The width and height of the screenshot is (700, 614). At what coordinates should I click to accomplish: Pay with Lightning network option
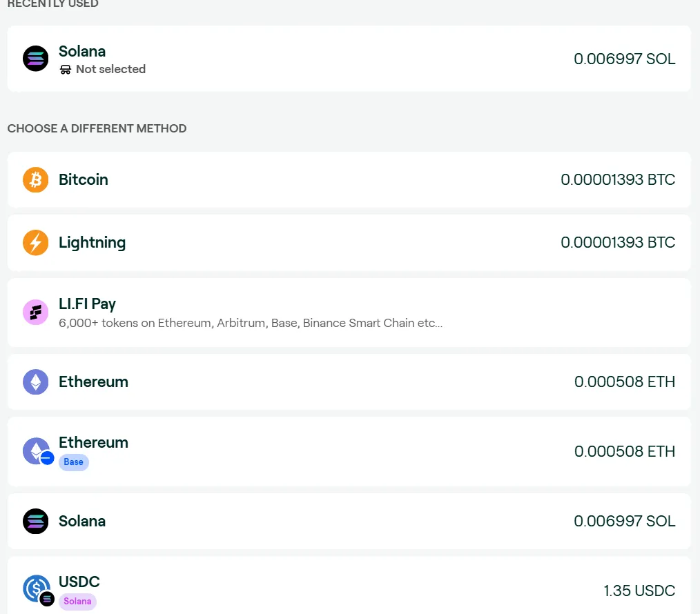[x=349, y=243]
